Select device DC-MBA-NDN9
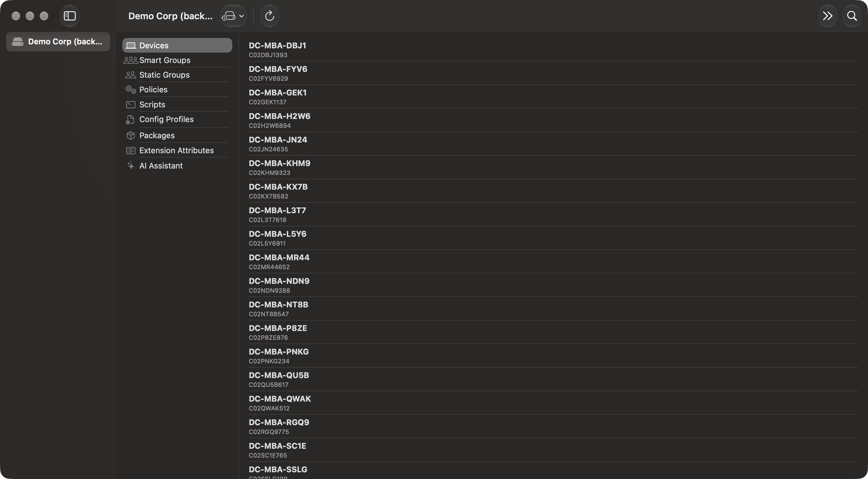This screenshot has width=868, height=479. 553,285
